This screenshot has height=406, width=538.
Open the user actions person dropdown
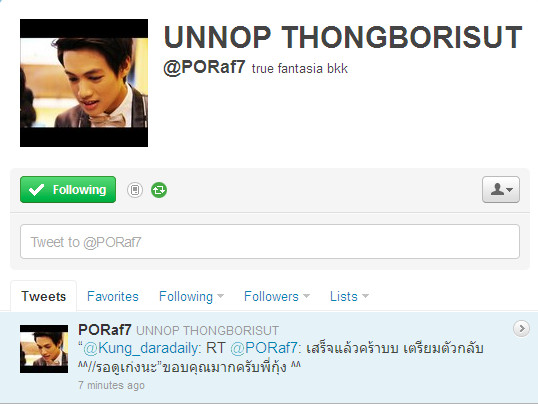[501, 189]
